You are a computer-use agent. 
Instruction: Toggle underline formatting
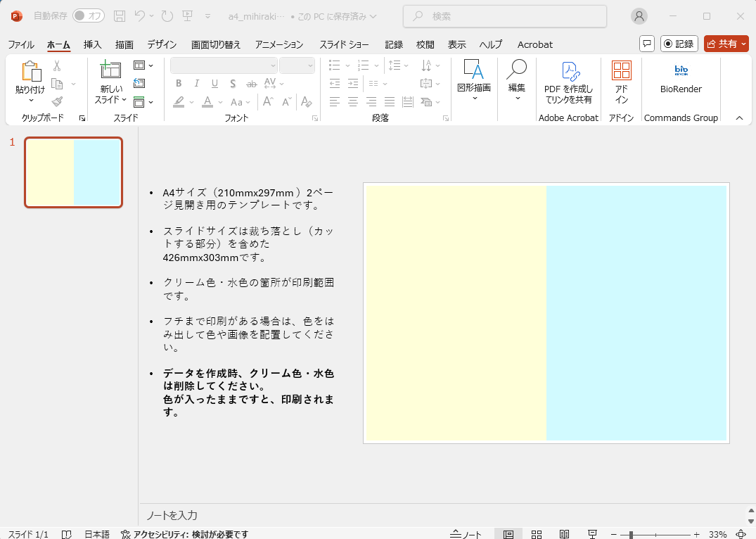(x=214, y=83)
